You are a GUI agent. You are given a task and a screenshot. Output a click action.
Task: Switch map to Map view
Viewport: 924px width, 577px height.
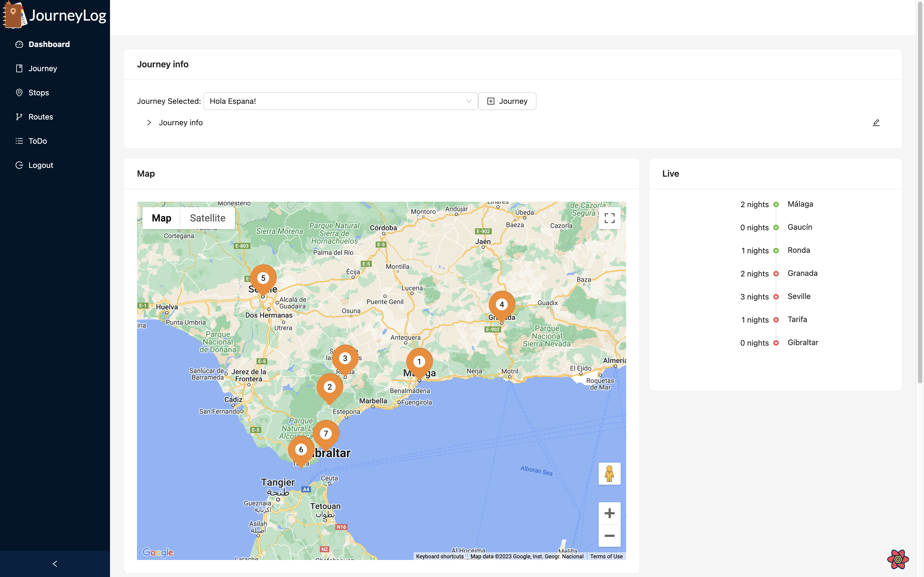click(161, 218)
